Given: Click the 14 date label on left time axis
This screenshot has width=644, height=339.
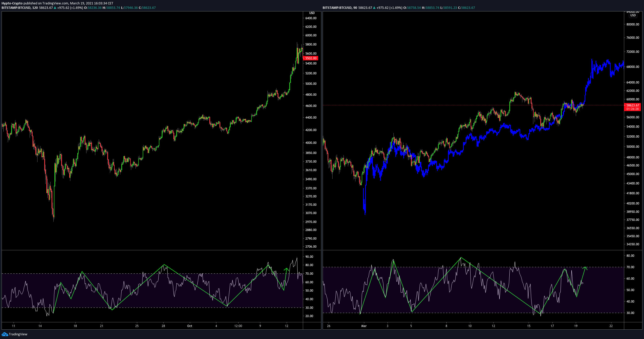Looking at the screenshot, I should pos(40,326).
